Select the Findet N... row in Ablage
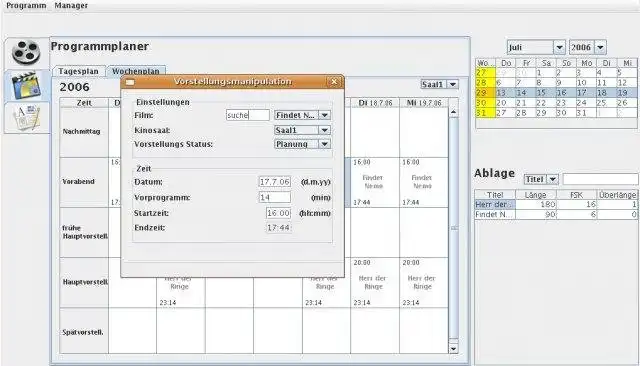The image size is (640, 366). tap(556, 214)
